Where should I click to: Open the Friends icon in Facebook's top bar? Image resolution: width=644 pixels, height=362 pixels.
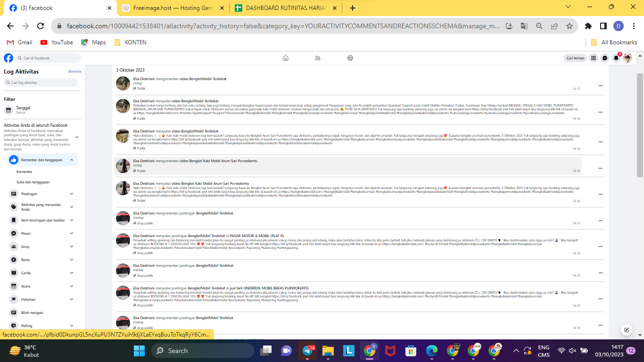tap(318, 58)
